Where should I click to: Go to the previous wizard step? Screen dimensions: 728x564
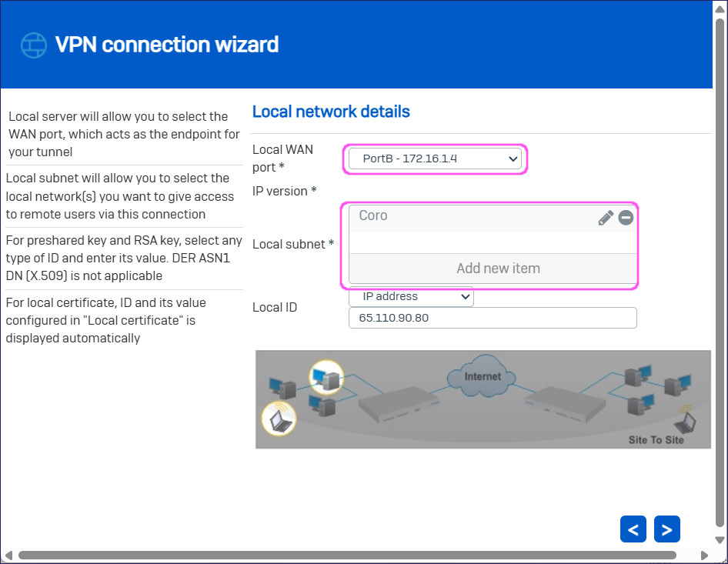633,529
